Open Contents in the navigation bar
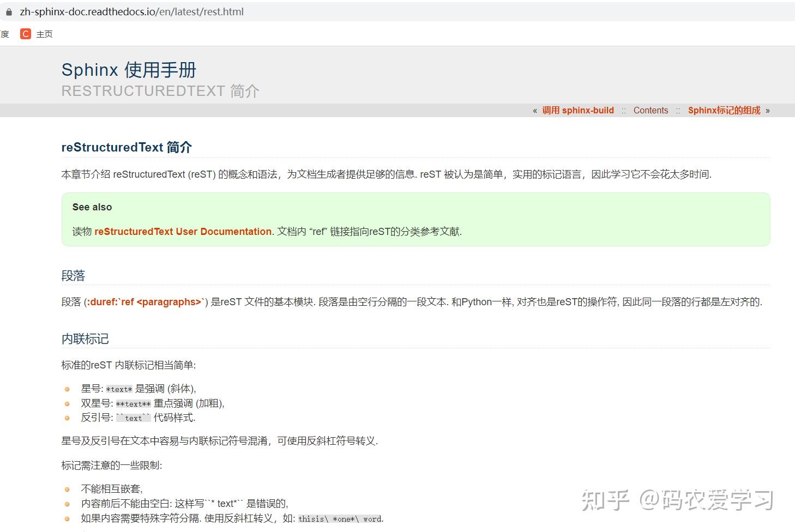 [x=651, y=110]
